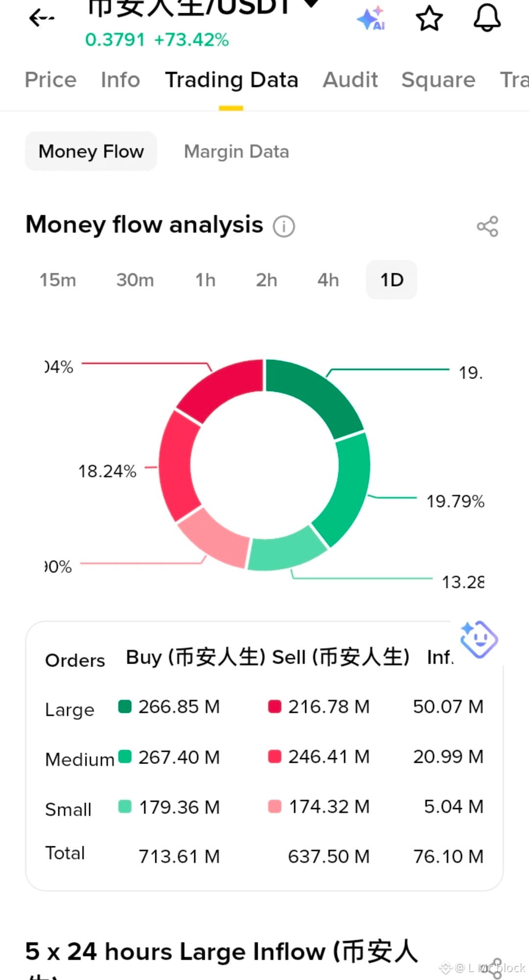
Task: Tap the Orders column header
Action: [x=75, y=660]
